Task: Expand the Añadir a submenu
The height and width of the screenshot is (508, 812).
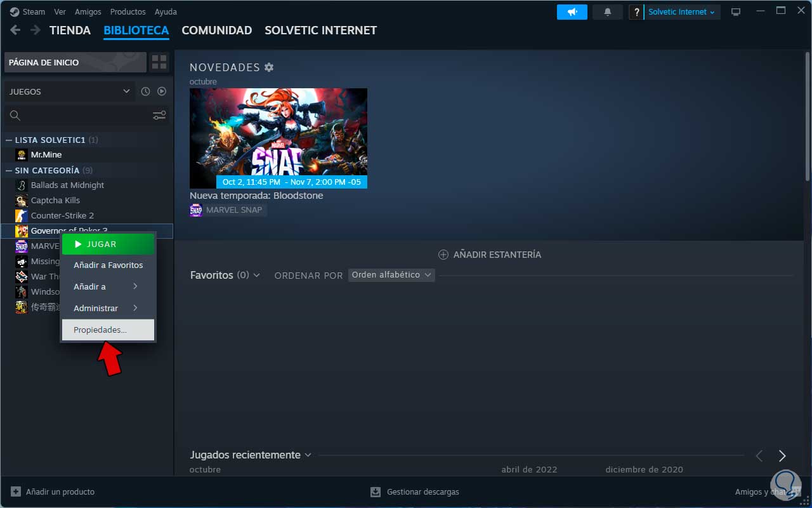Action: [108, 286]
